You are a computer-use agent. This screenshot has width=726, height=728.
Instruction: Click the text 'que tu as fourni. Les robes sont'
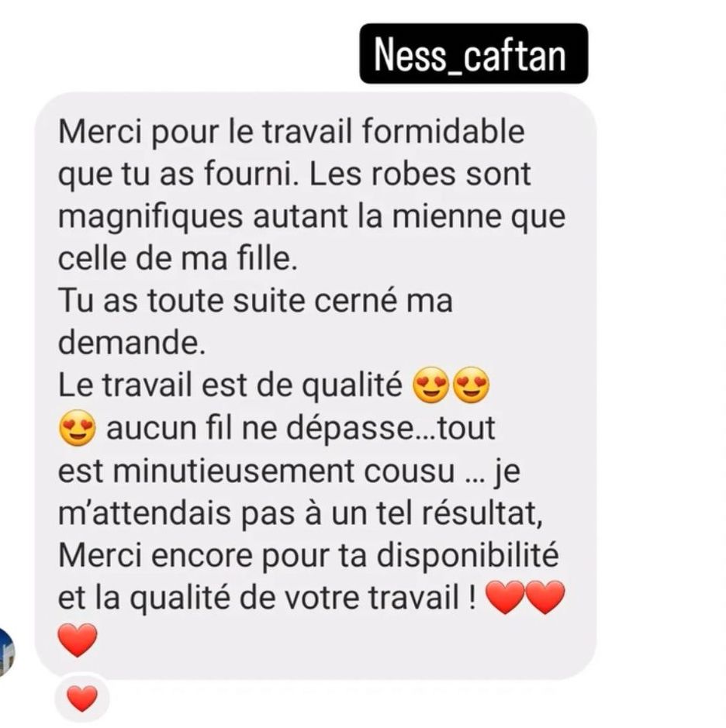click(x=294, y=174)
